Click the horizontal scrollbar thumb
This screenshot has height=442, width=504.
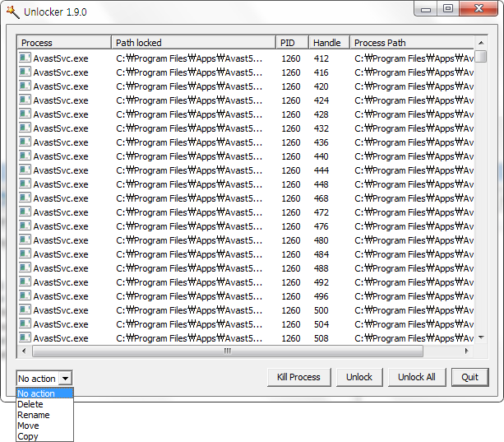point(228,351)
